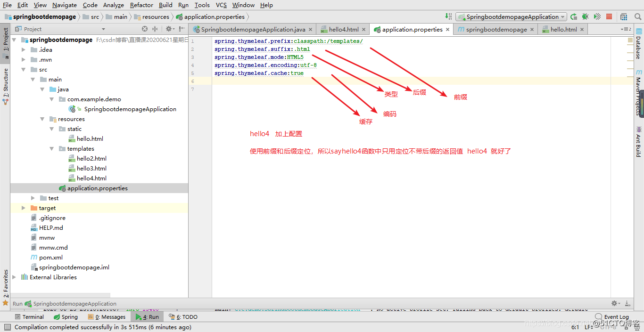The width and height of the screenshot is (644, 332).
Task: Select hello2.html in templates folder
Action: point(91,158)
